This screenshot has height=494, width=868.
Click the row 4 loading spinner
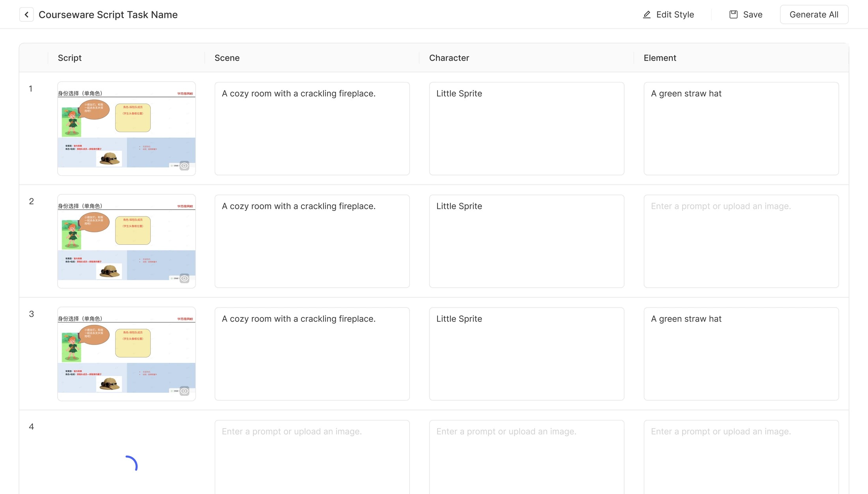pos(131,463)
